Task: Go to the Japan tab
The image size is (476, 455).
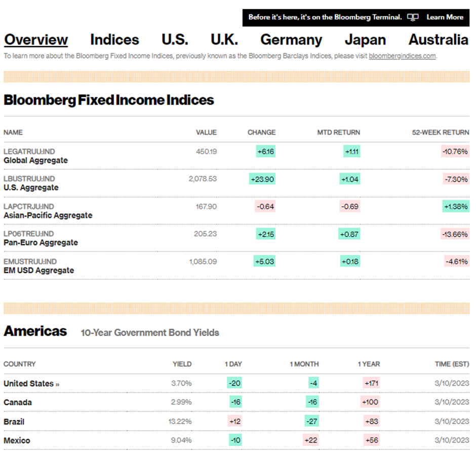Action: point(365,40)
